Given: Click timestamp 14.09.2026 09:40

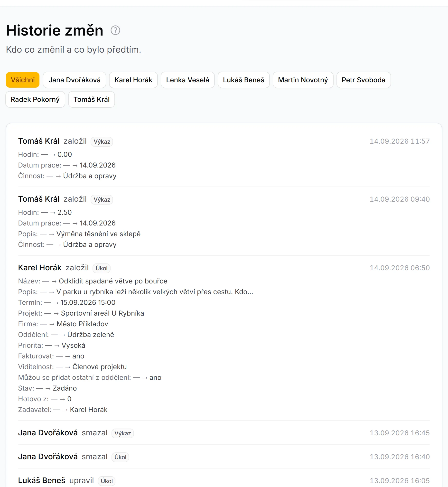Looking at the screenshot, I should (400, 199).
